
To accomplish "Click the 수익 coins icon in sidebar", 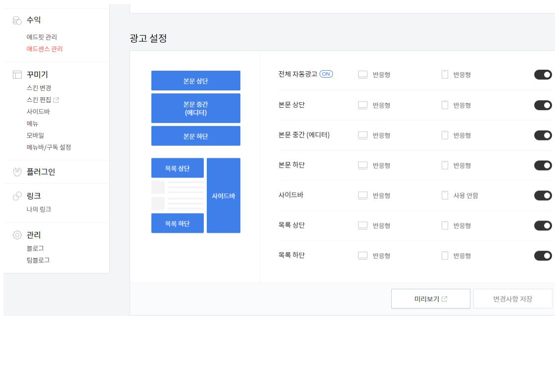I will pos(17,21).
